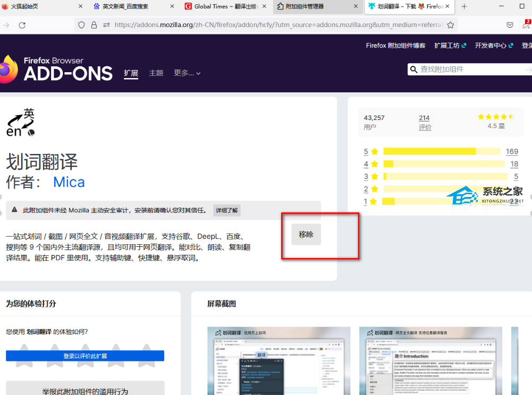The height and width of the screenshot is (395, 532).
Task: Click the three-star rating bar
Action: pyautogui.click(x=445, y=176)
